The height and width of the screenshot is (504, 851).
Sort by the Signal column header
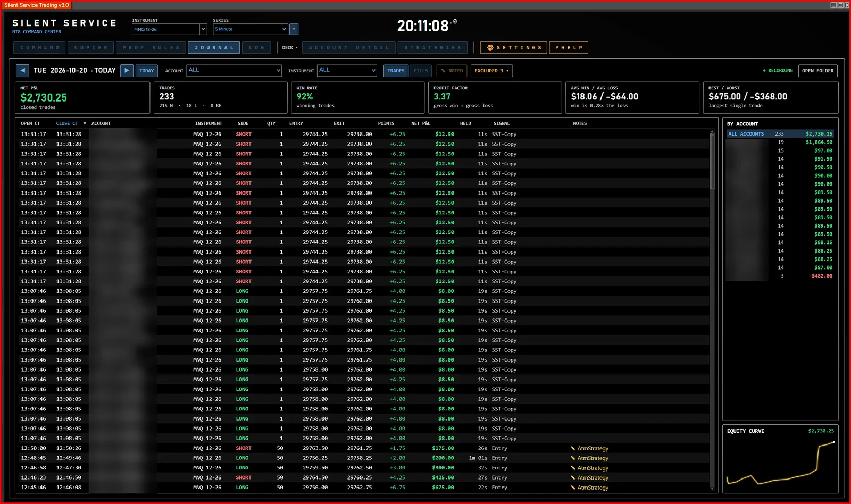coord(501,123)
